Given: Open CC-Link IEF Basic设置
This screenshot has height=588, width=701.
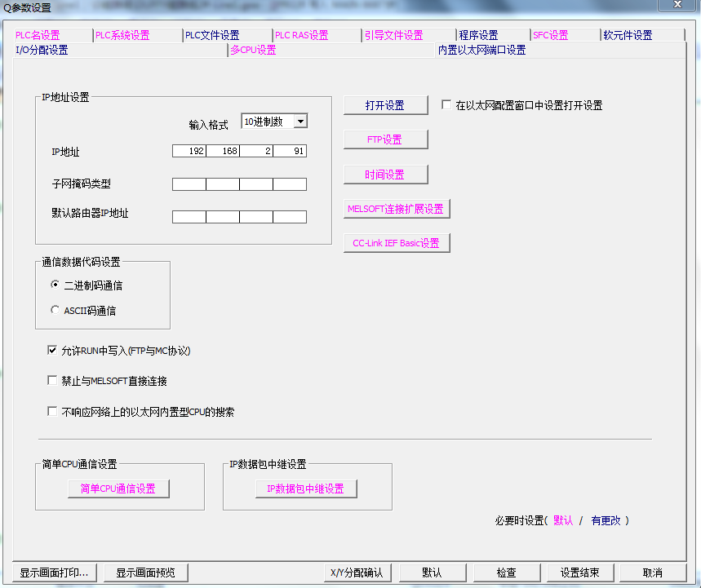Looking at the screenshot, I should pyautogui.click(x=396, y=243).
